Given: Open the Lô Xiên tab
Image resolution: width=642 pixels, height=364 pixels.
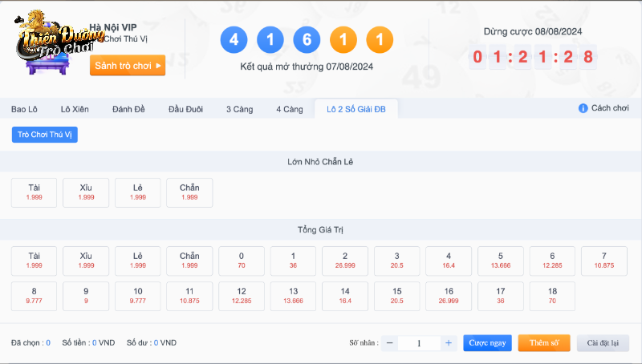Looking at the screenshot, I should tap(75, 109).
